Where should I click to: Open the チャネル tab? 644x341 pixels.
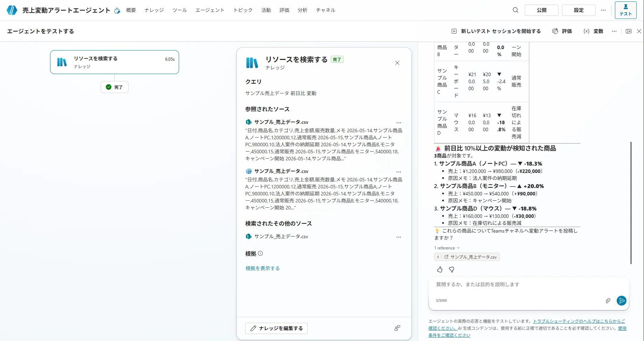pos(326,10)
